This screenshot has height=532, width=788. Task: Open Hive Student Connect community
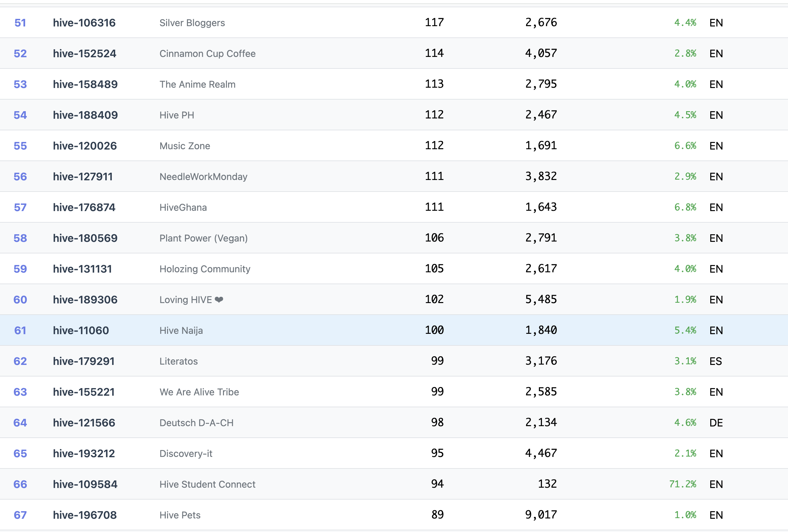pos(207,484)
